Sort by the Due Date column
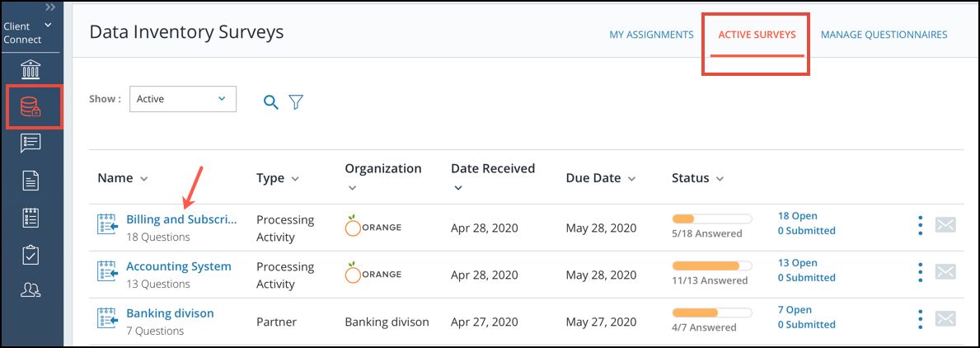This screenshot has width=980, height=348. 601,178
